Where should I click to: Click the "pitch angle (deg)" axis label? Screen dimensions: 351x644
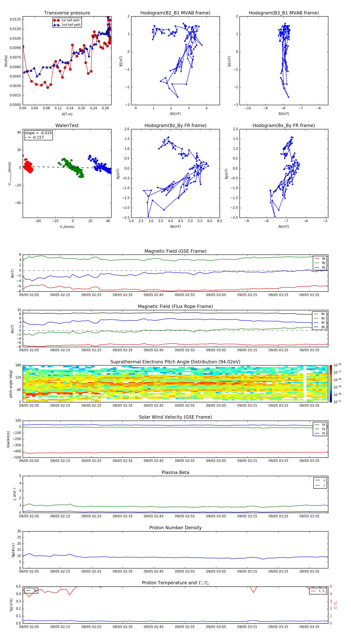click(x=11, y=383)
